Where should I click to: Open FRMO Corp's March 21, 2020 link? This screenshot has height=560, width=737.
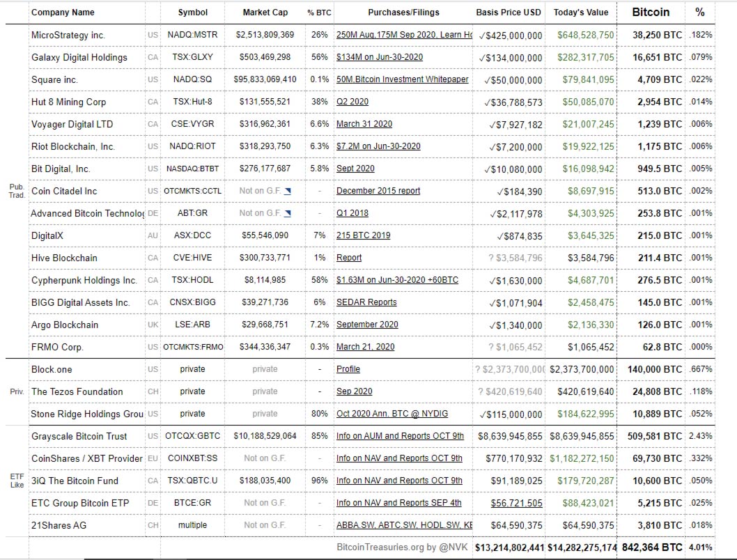pos(365,347)
